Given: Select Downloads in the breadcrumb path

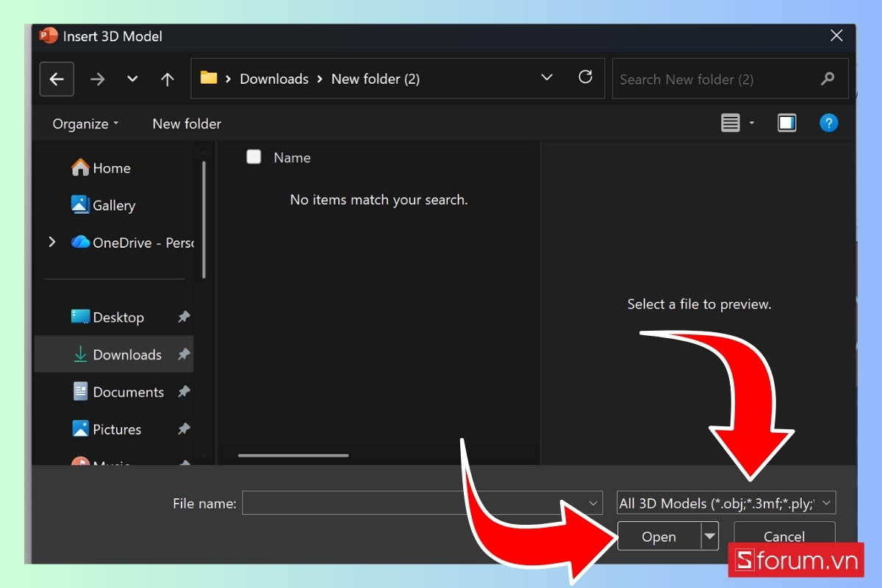Looking at the screenshot, I should pyautogui.click(x=274, y=79).
